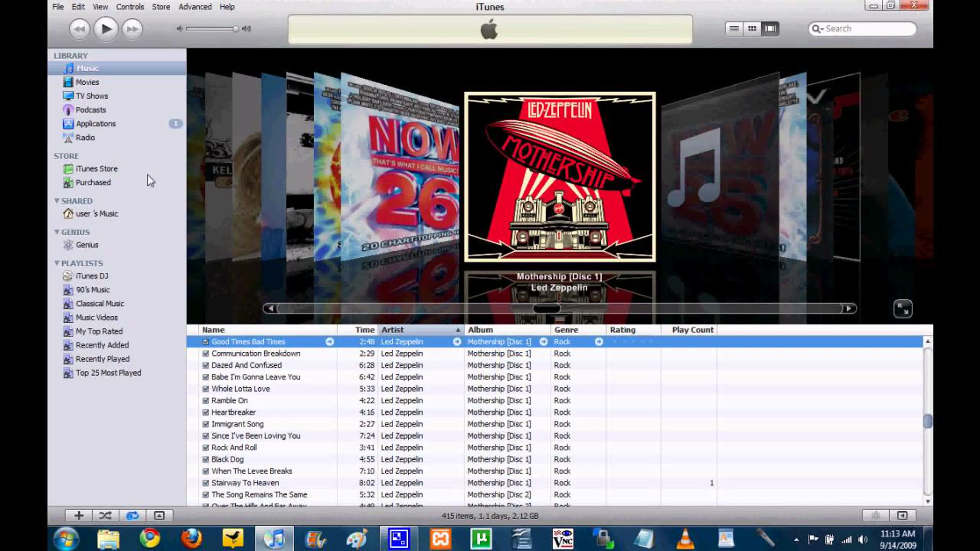Uncheck Whole Lotta Love checkbox
Image resolution: width=980 pixels, height=551 pixels.
pyautogui.click(x=206, y=389)
